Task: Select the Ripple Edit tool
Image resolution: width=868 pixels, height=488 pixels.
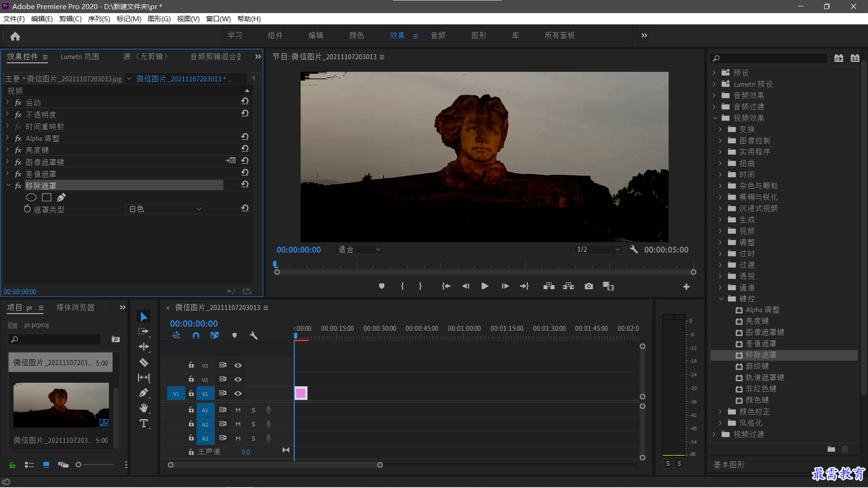Action: 144,347
